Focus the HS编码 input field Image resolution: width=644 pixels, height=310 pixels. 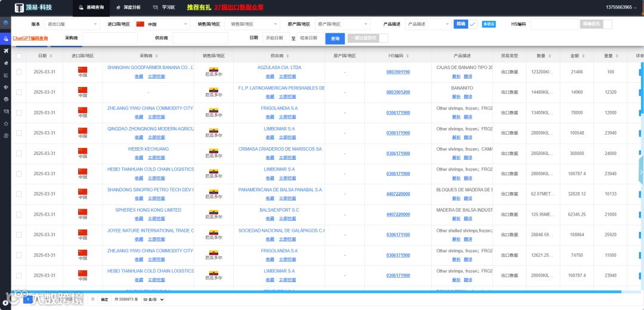(555, 24)
